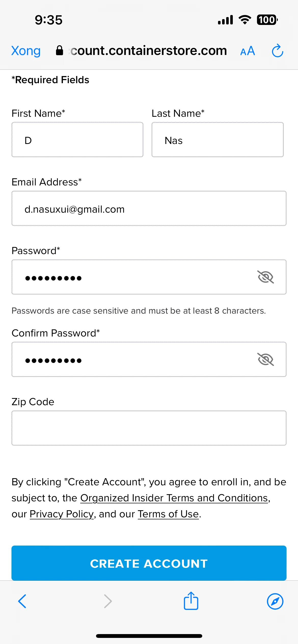The width and height of the screenshot is (298, 644).
Task: Select the Email Address field
Action: click(x=149, y=208)
